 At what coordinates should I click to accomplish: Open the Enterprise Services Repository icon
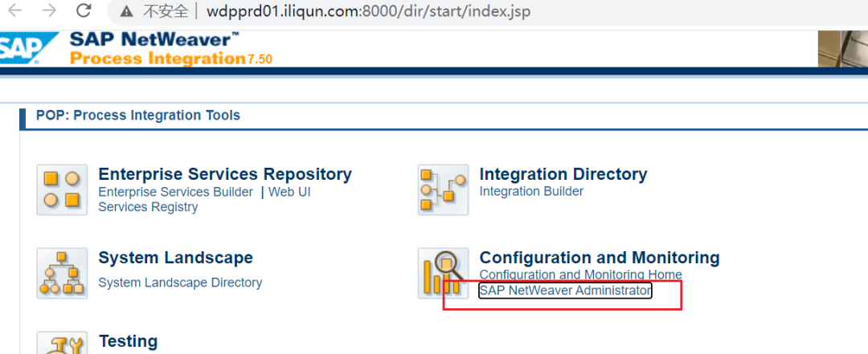pos(62,189)
